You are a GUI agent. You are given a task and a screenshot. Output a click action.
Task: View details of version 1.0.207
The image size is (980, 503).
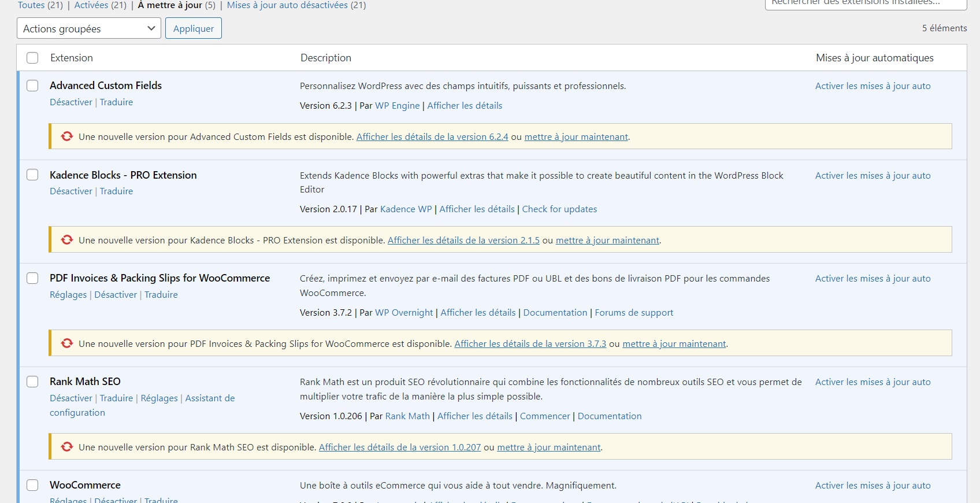coord(400,447)
